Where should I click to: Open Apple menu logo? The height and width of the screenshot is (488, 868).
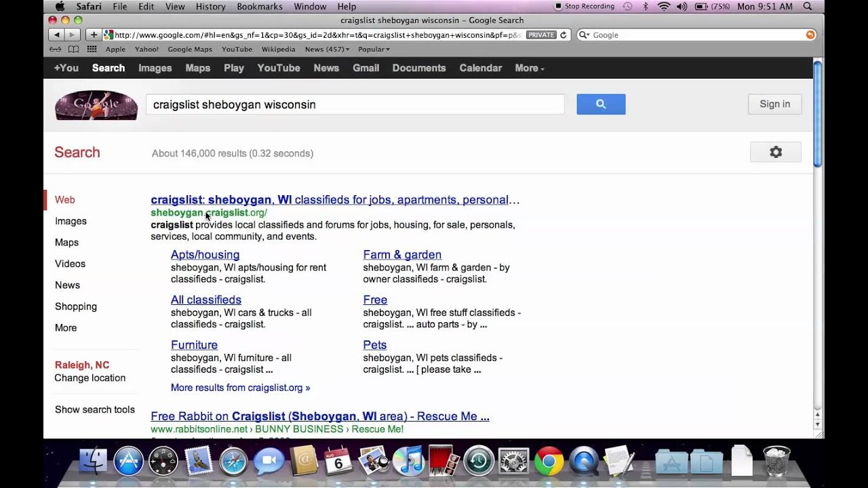tap(59, 6)
